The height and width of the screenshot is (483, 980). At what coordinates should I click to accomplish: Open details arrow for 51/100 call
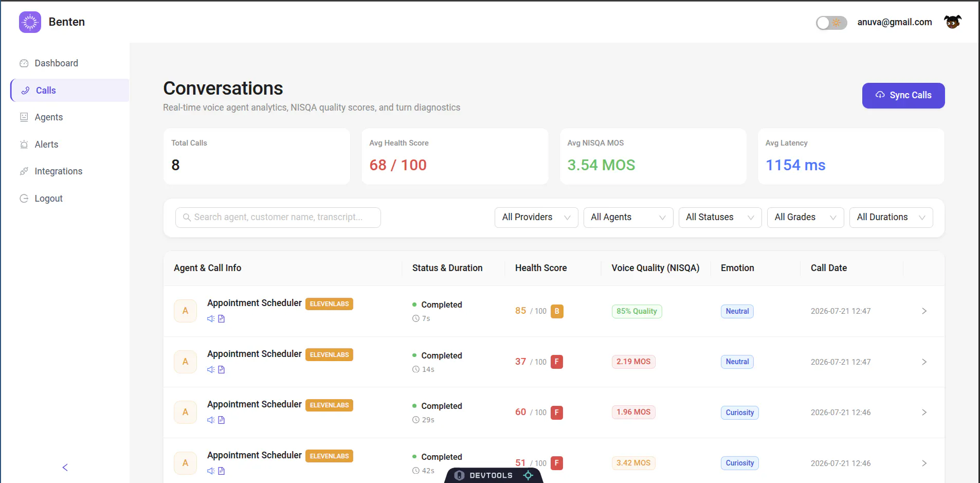(x=924, y=463)
